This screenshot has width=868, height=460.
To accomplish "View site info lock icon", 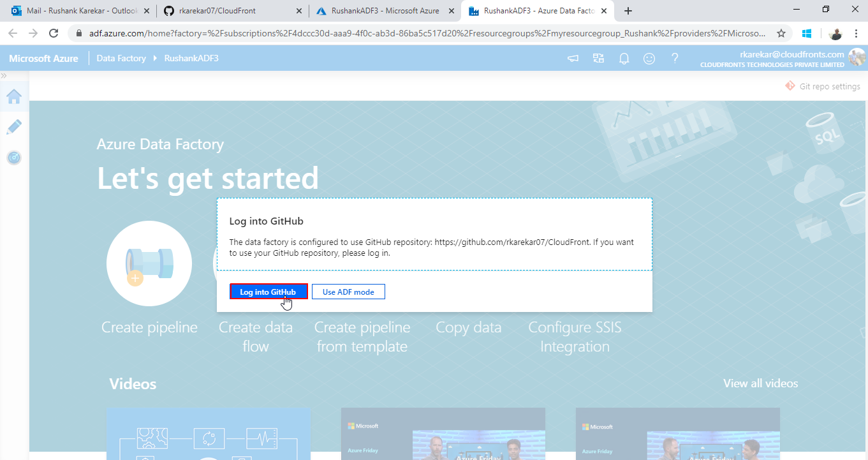I will click(x=80, y=33).
